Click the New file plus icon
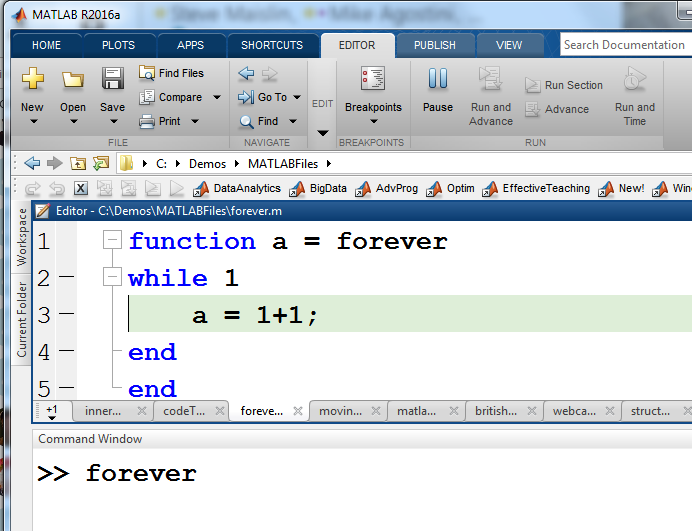 (x=32, y=80)
